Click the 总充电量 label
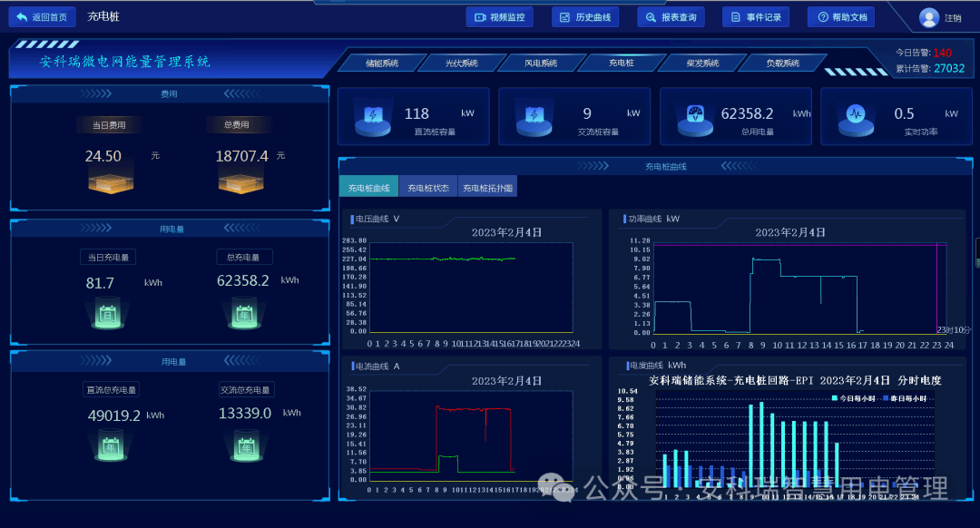Screen dimensions: 980x528 click(x=243, y=258)
